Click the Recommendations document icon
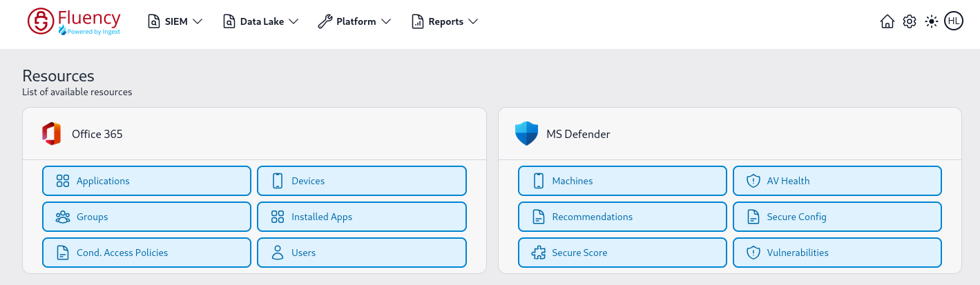Viewport: 980px width, 285px height. 539,217
